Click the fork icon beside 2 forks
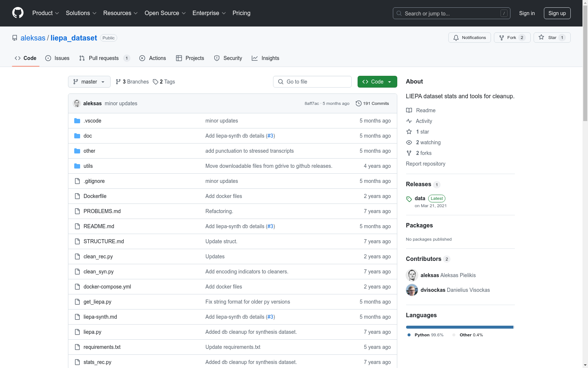The image size is (588, 368). tap(409, 153)
